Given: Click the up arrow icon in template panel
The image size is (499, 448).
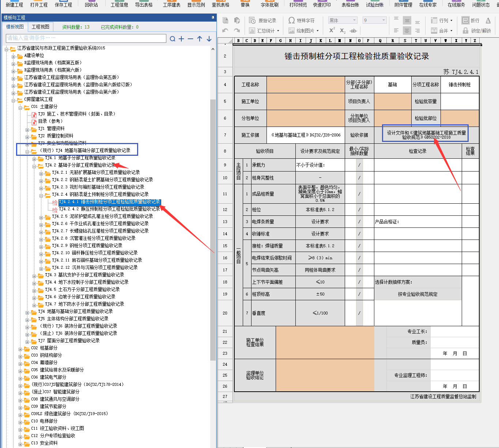Looking at the screenshot, I should [x=200, y=39].
